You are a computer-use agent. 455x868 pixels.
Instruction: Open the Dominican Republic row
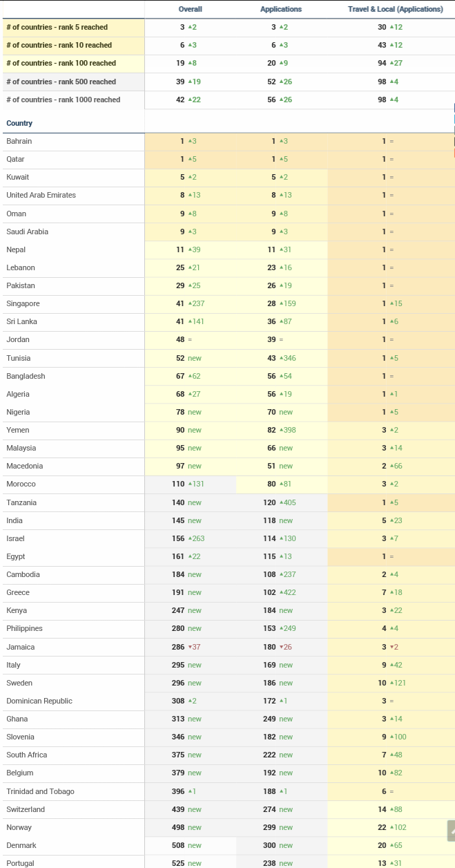[x=39, y=701]
